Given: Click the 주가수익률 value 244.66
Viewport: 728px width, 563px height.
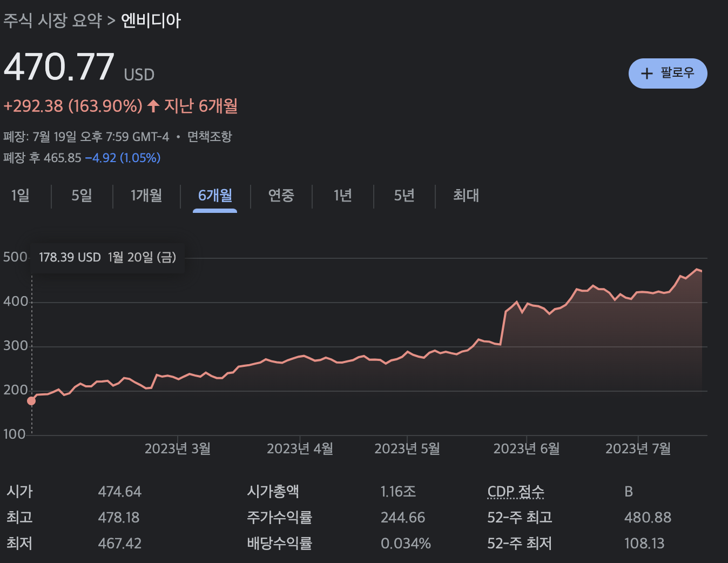Looking at the screenshot, I should [403, 518].
